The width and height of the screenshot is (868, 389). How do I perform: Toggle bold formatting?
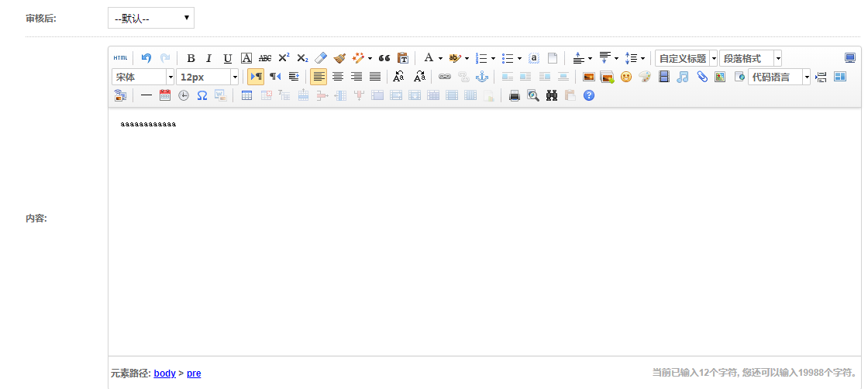pyautogui.click(x=191, y=58)
